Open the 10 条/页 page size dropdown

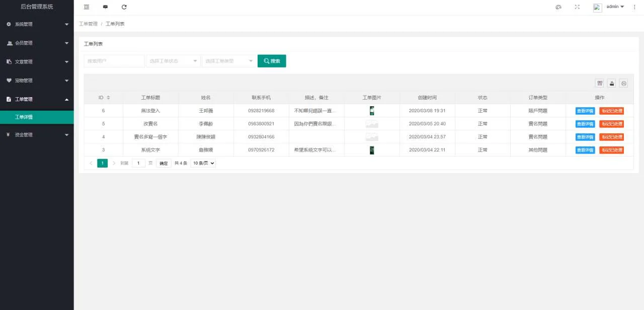(203, 163)
